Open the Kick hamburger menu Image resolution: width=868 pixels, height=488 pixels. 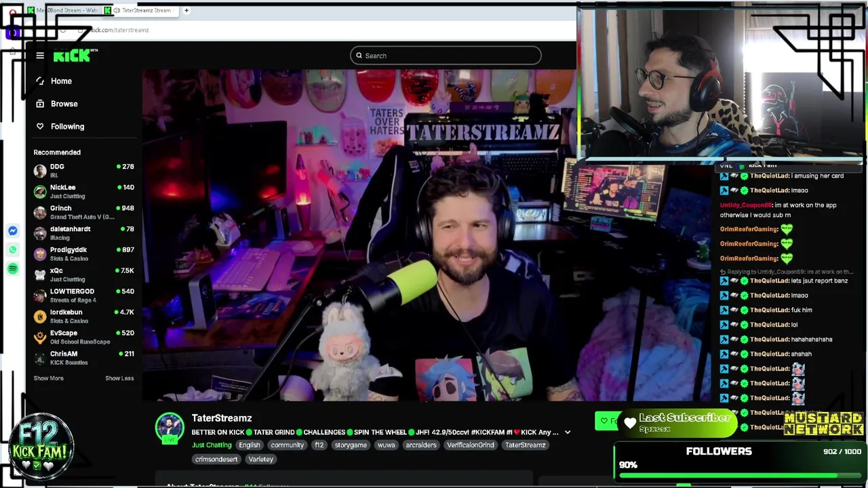pyautogui.click(x=40, y=56)
